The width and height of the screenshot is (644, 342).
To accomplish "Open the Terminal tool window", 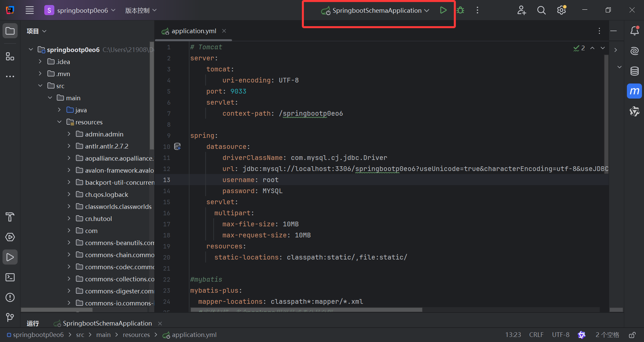I will coord(10,277).
